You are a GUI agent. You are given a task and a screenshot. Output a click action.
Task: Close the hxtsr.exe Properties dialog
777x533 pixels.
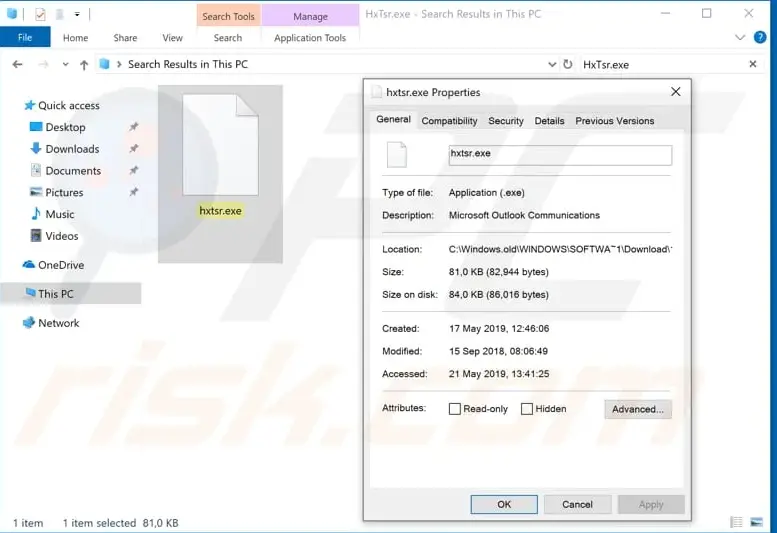pyautogui.click(x=675, y=92)
